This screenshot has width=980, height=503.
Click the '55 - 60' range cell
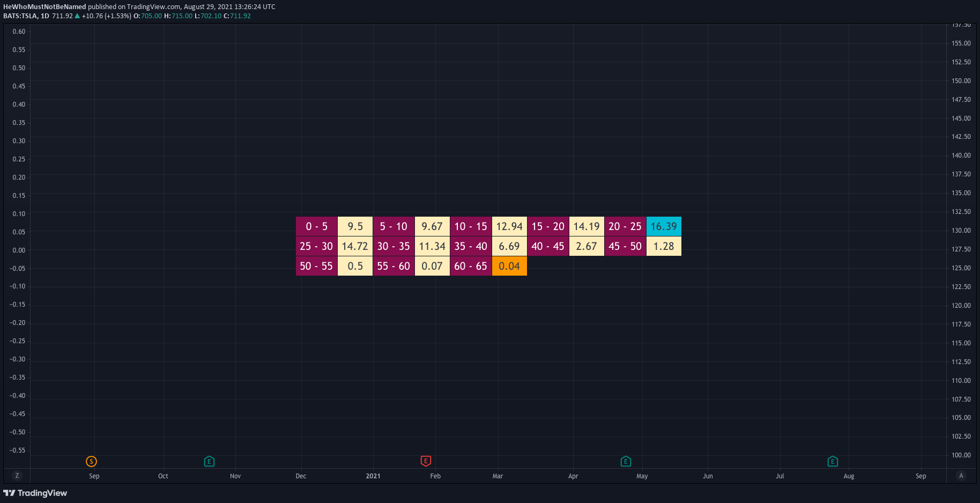[394, 266]
